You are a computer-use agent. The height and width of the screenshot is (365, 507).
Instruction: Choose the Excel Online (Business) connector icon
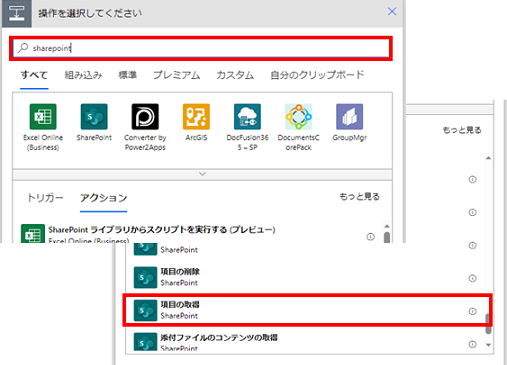[43, 117]
